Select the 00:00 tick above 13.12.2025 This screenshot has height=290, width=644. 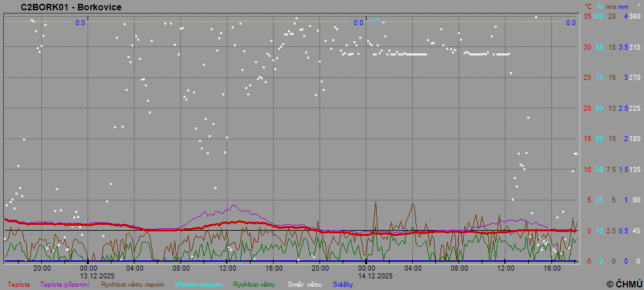point(88,267)
